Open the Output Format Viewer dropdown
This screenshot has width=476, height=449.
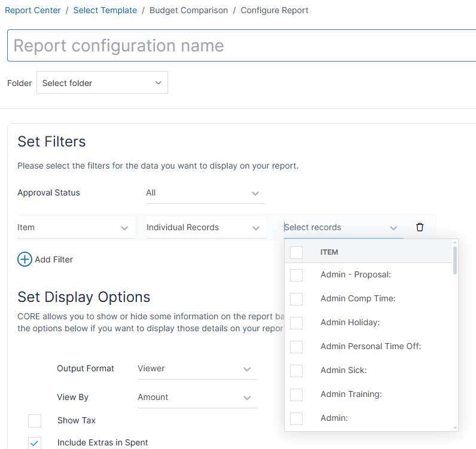click(x=197, y=368)
